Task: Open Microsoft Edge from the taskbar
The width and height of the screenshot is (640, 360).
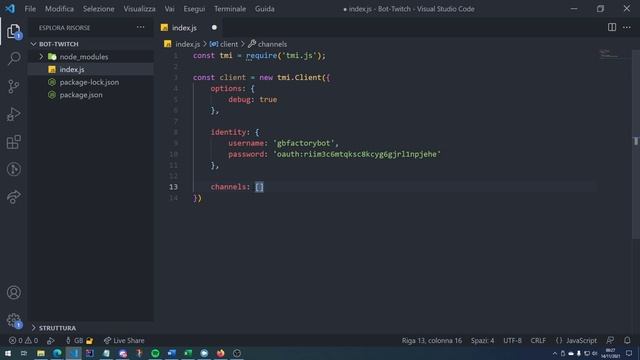Action: coord(57,353)
